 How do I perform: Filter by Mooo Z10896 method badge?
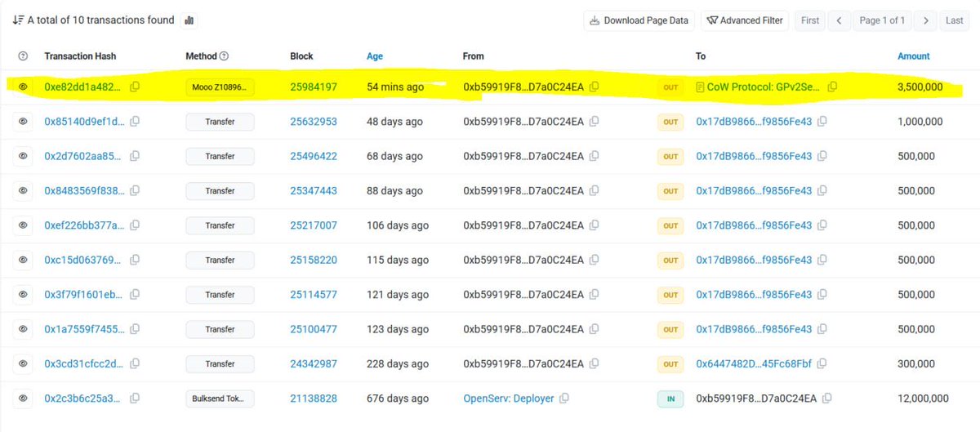[220, 87]
